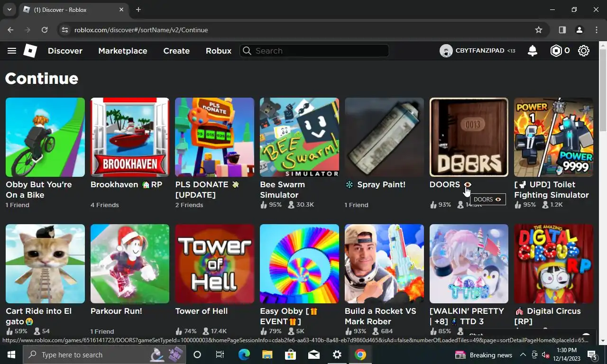Open Windows Settings from the taskbar
Viewport: 607px width, 364px height.
337,355
